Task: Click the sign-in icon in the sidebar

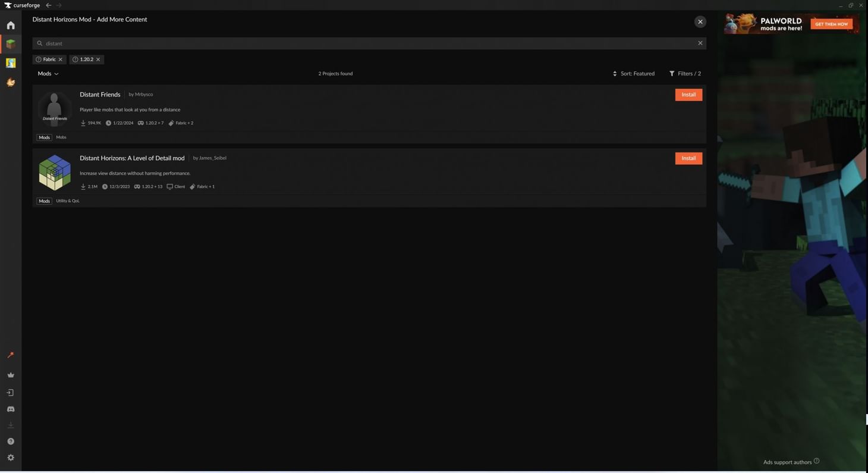Action: [x=11, y=393]
